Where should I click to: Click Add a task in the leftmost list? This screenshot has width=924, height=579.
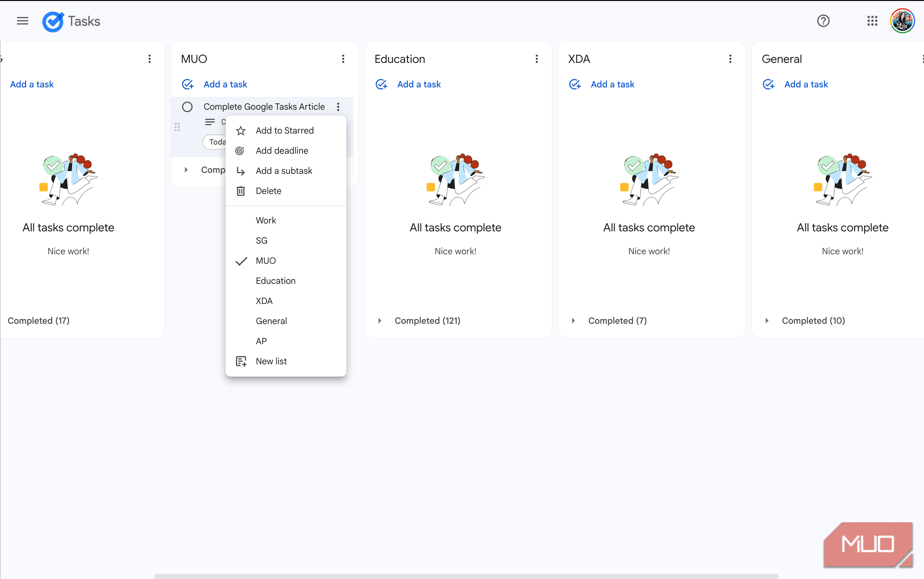coord(32,84)
